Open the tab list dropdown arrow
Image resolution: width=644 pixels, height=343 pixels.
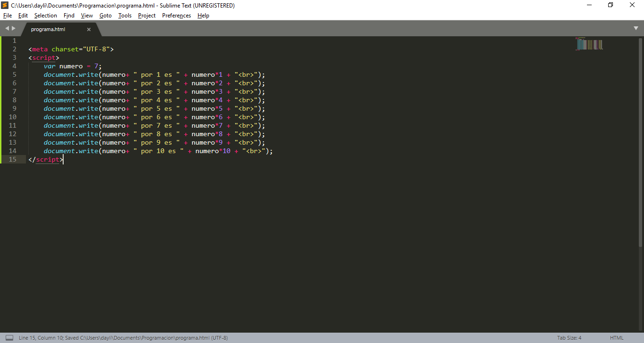636,29
